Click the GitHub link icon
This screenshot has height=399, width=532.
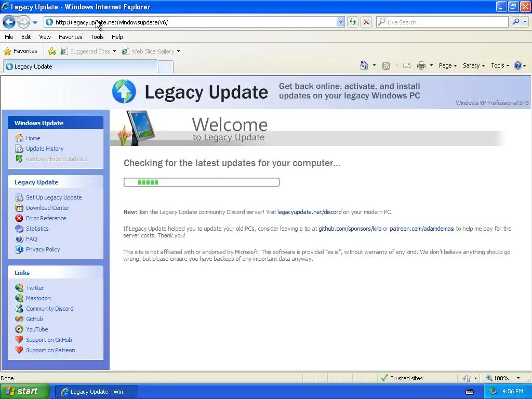click(19, 319)
